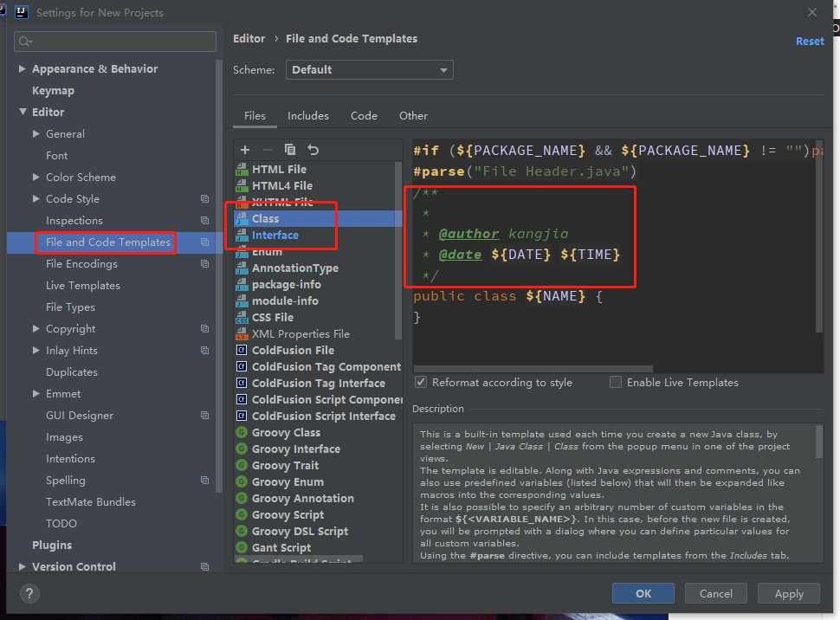Image resolution: width=840 pixels, height=620 pixels.
Task: Click the CSS File template icon
Action: click(x=242, y=317)
